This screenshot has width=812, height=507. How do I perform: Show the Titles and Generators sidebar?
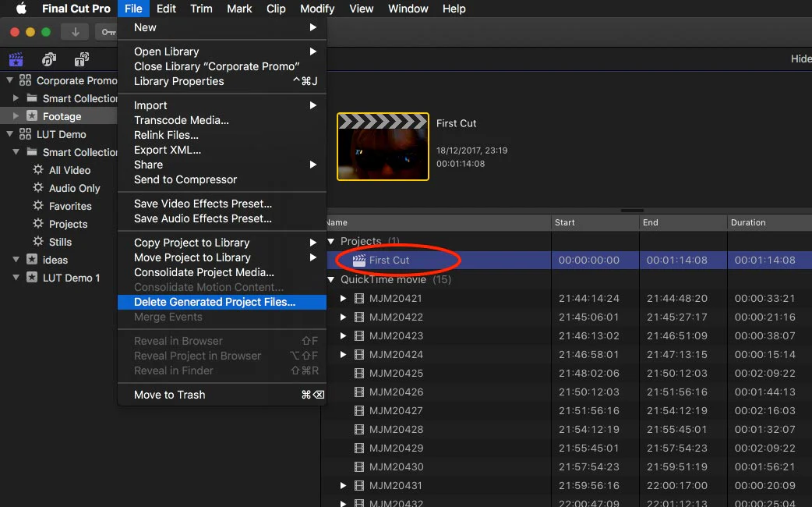[81, 59]
